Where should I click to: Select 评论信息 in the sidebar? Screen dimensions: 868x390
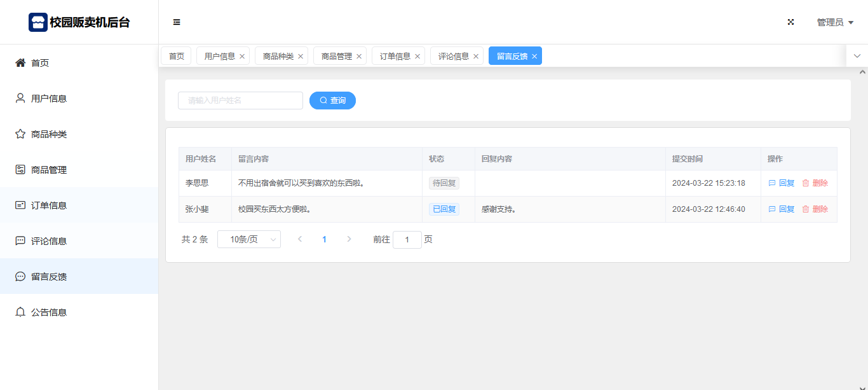48,241
